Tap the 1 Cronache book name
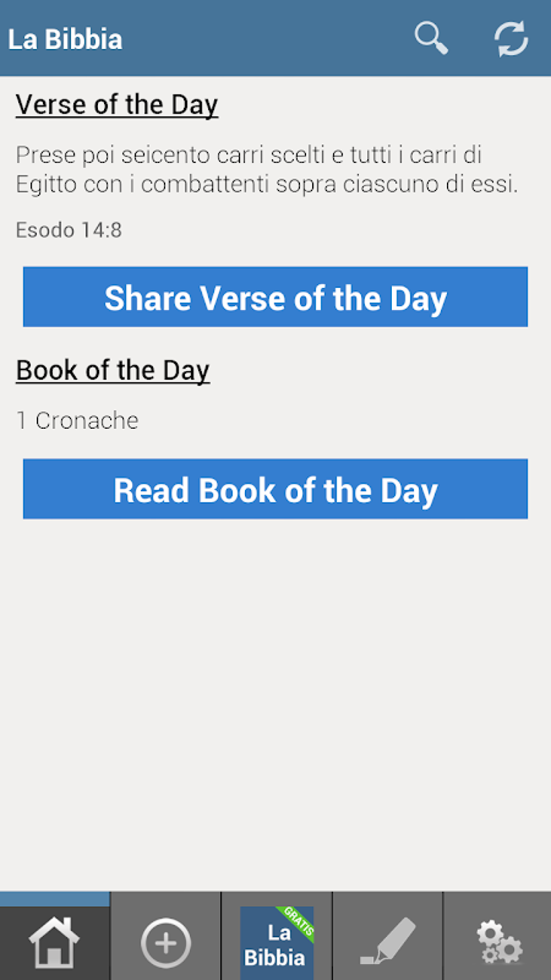The height and width of the screenshot is (980, 551). pyautogui.click(x=77, y=421)
